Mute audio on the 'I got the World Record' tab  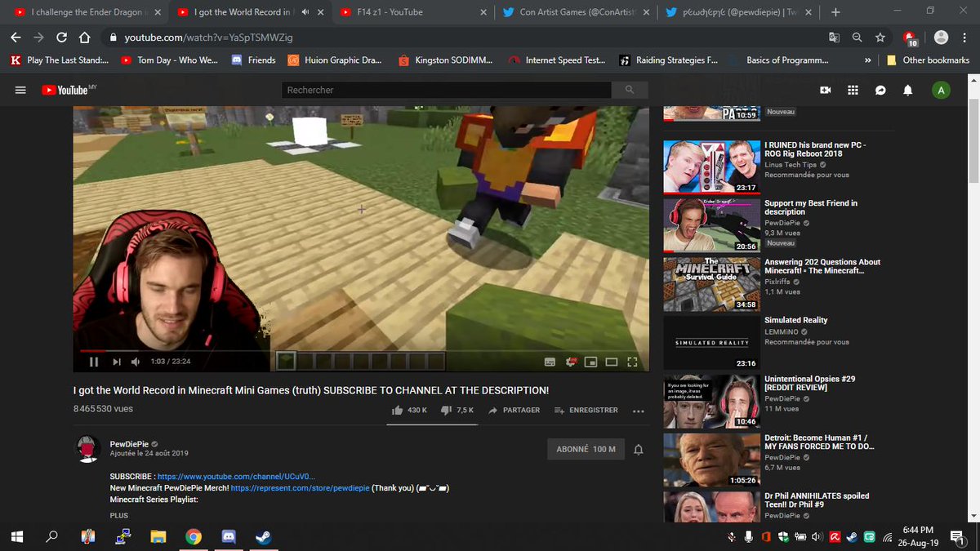tap(305, 12)
